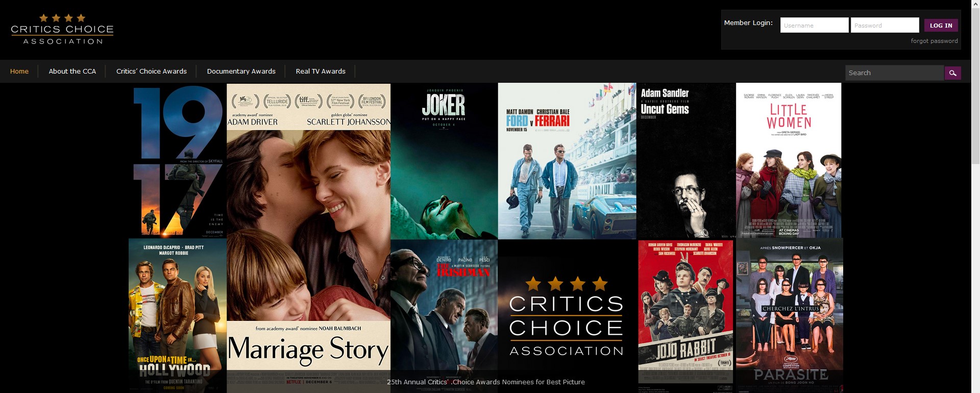Go to Documentary Awards page

tap(241, 72)
